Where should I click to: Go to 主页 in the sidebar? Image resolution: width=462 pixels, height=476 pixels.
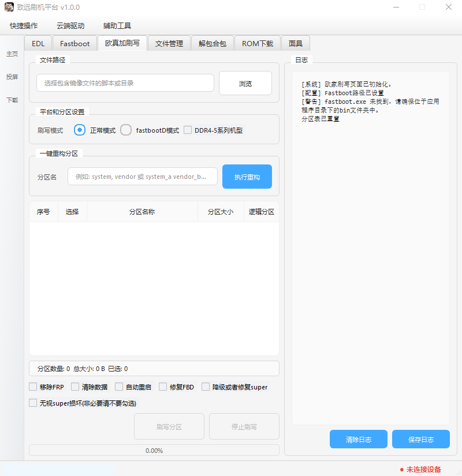tap(12, 54)
